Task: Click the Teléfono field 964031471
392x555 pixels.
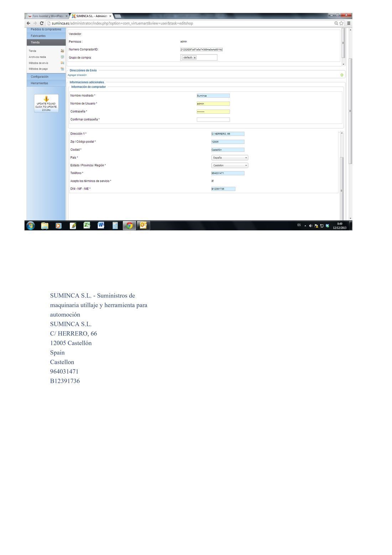Action: click(x=228, y=173)
